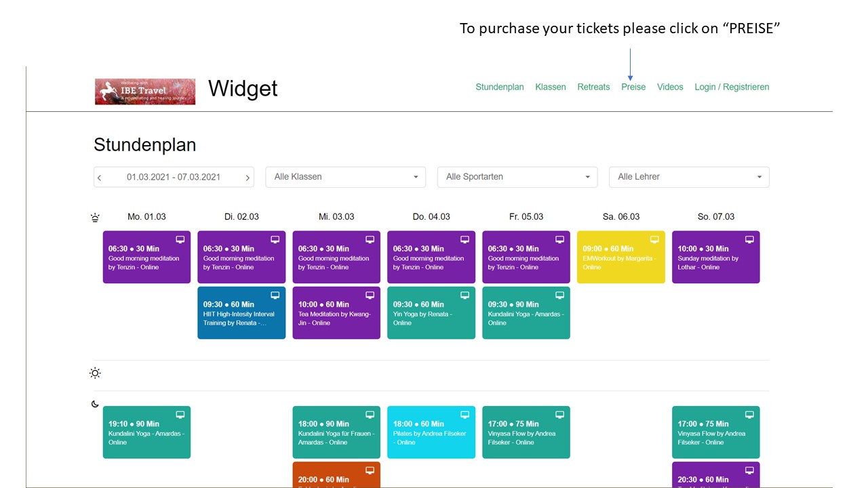The height and width of the screenshot is (488, 868).
Task: Open Retreats in the top navigation
Action: [593, 87]
